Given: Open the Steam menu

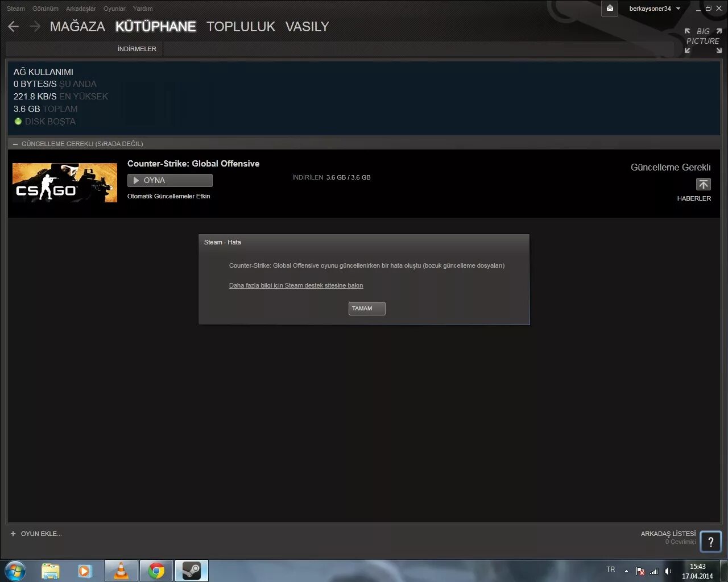Looking at the screenshot, I should (16, 9).
